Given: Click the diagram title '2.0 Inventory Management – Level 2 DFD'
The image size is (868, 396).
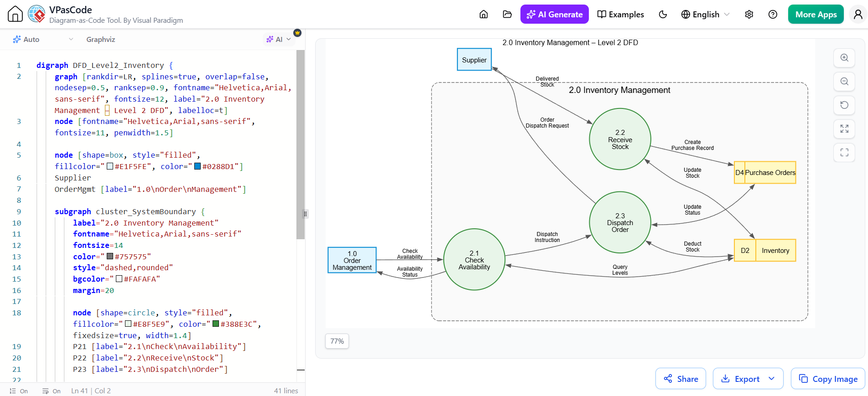Looking at the screenshot, I should coord(570,43).
